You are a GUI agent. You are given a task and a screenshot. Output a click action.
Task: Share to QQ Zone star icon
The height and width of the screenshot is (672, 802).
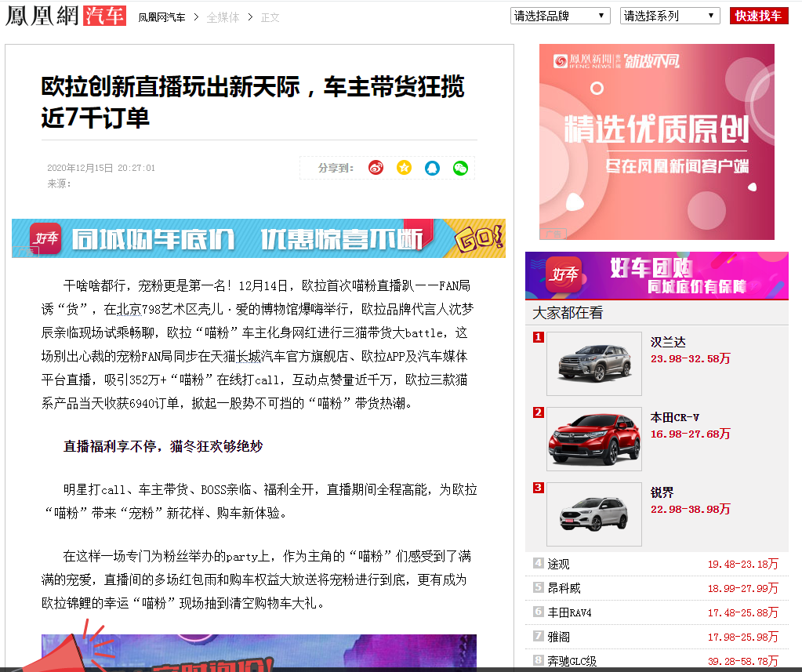404,168
